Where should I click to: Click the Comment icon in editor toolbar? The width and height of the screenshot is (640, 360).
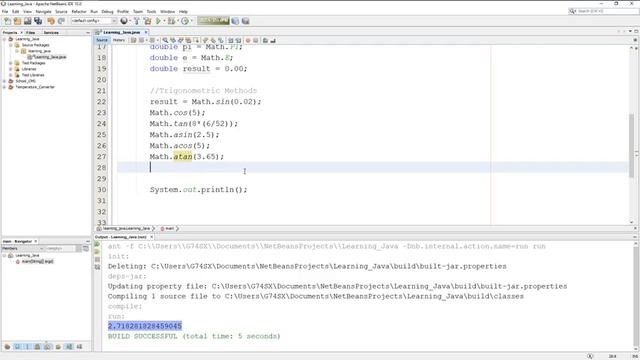pyautogui.click(x=265, y=40)
